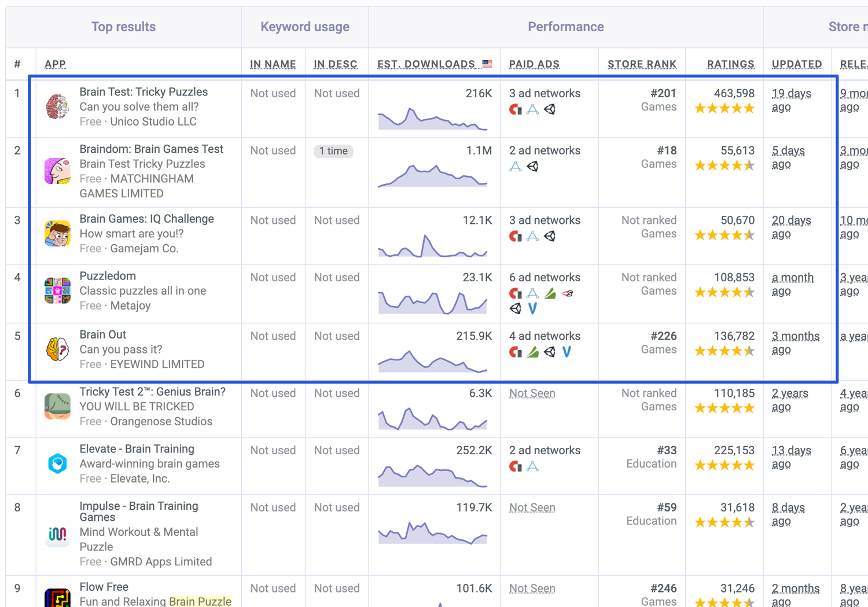The width and height of the screenshot is (868, 607).
Task: Open the Braindom: Brain Games Test link
Action: click(x=151, y=149)
